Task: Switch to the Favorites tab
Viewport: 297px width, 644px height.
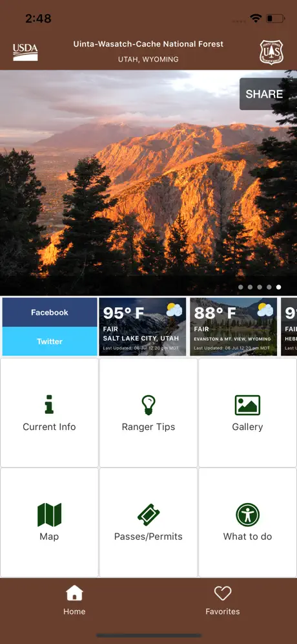Action: 223,601
